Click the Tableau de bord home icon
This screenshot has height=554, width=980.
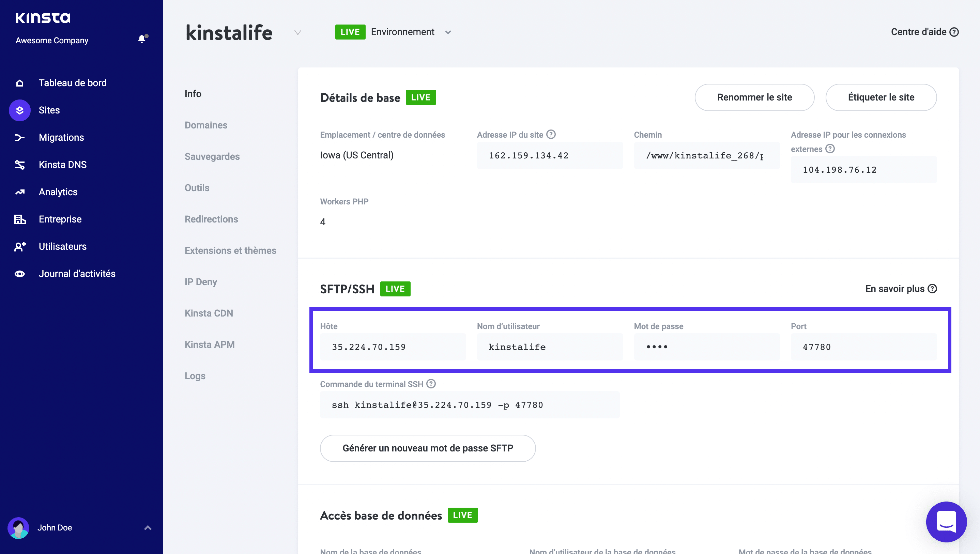pyautogui.click(x=20, y=83)
